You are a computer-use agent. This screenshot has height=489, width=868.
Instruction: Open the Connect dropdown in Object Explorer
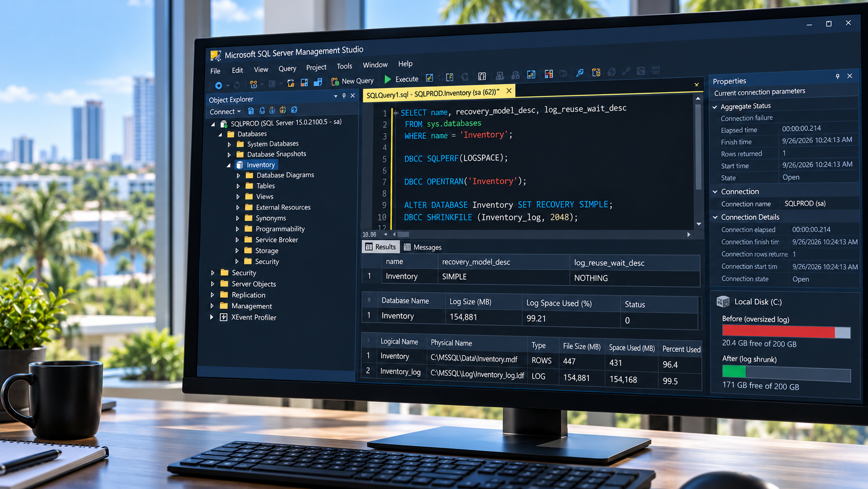tap(225, 112)
